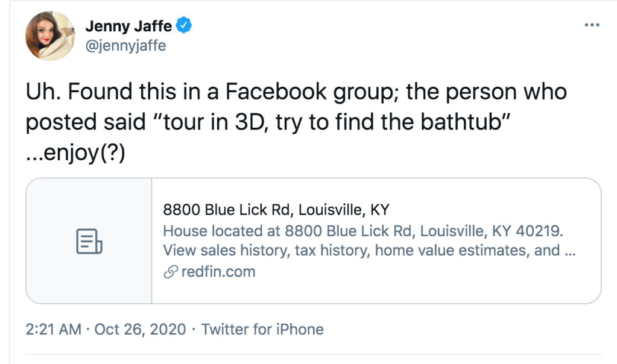Open the Jenny Jaffe display name

click(x=128, y=26)
